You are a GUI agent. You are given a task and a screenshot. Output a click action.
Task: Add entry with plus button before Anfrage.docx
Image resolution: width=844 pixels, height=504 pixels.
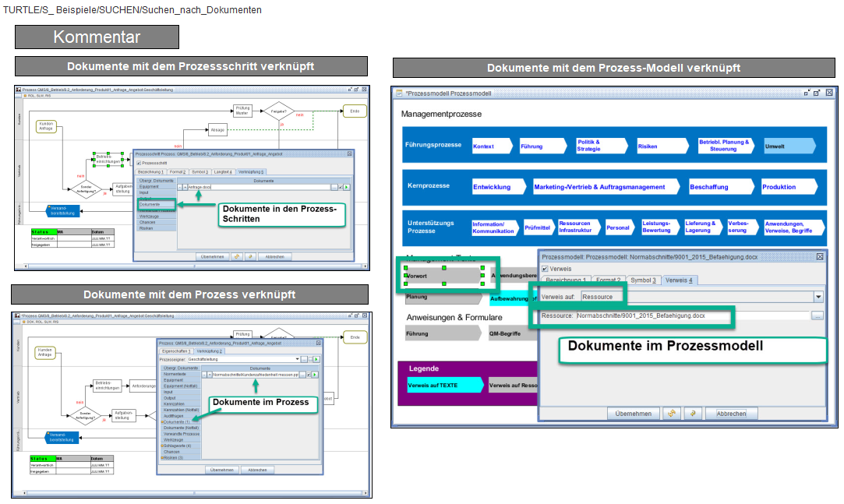click(x=185, y=187)
